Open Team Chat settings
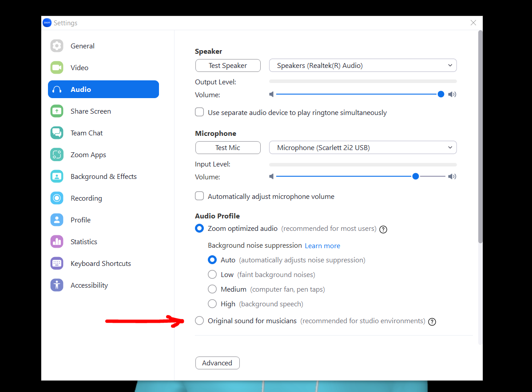The height and width of the screenshot is (392, 532). coord(103,133)
